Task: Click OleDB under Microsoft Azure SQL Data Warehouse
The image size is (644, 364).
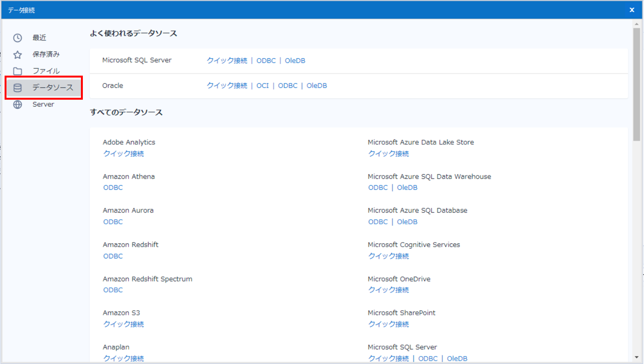Action: coord(407,188)
